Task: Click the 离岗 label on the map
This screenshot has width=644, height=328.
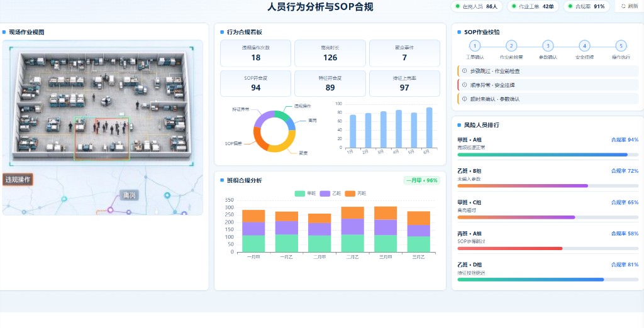Action: click(x=130, y=195)
